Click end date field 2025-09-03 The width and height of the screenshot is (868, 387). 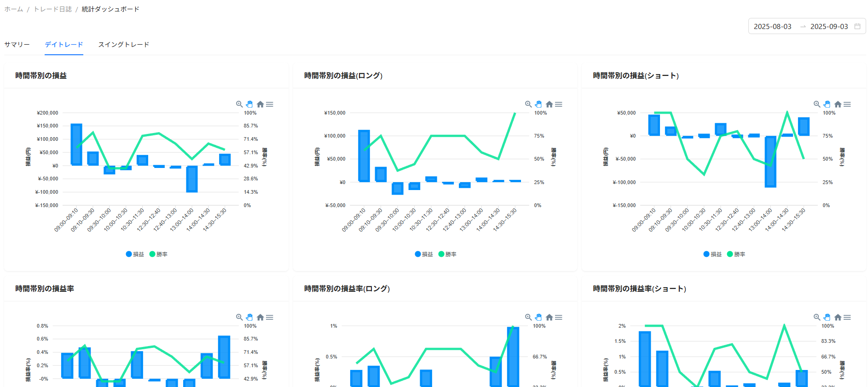pos(829,26)
